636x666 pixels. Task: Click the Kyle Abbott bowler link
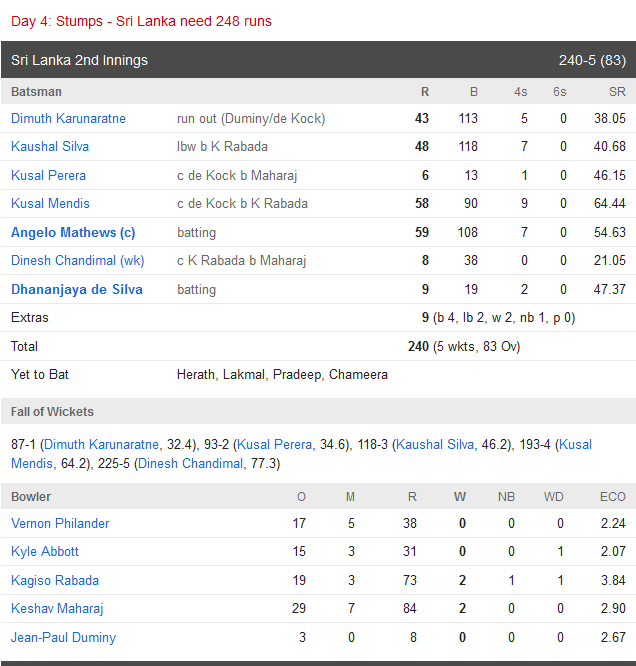[x=45, y=551]
